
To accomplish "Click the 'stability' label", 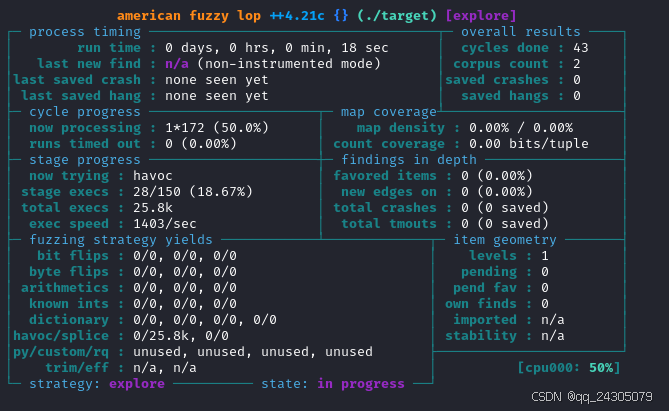I will (x=481, y=336).
